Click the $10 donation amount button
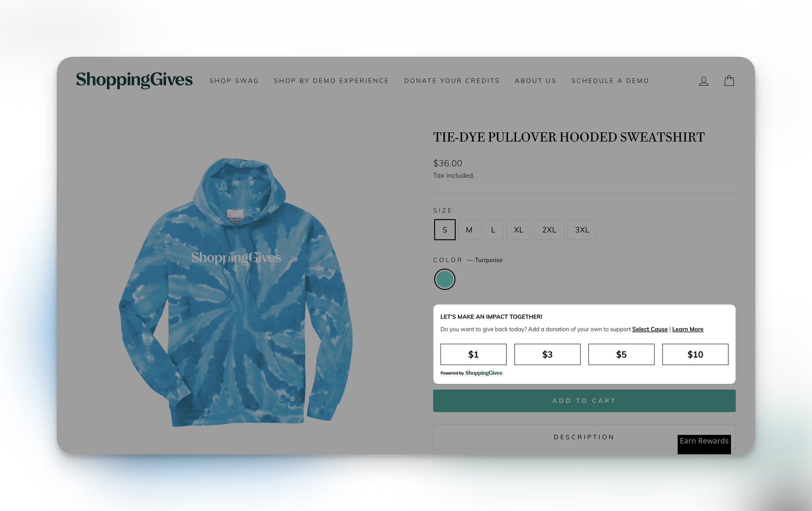 695,354
